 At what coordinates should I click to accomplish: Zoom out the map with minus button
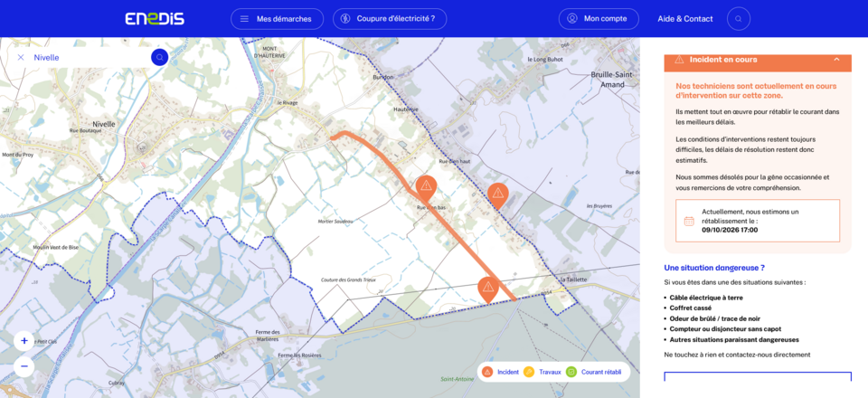(24, 366)
